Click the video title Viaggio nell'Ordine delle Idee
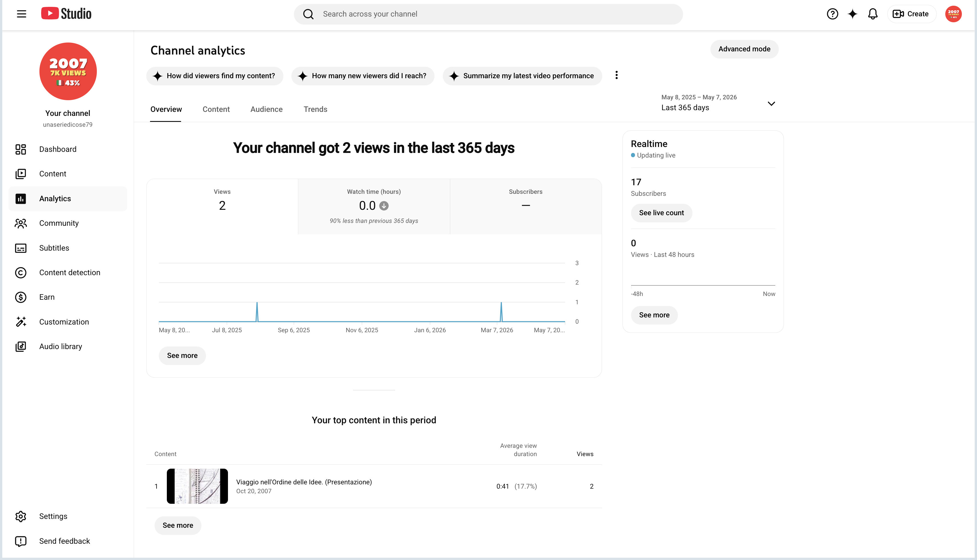977x560 pixels. pos(304,482)
